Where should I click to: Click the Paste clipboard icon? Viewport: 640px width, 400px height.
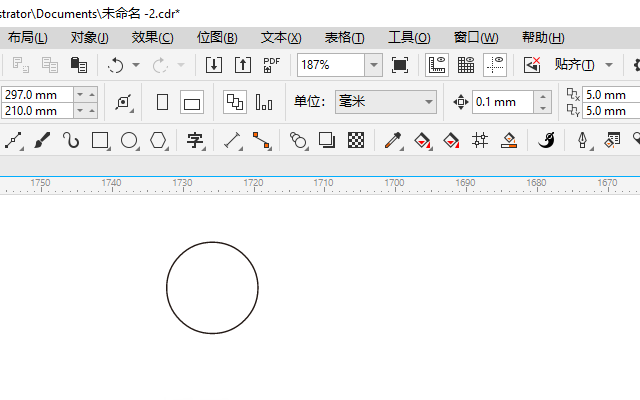[79, 65]
